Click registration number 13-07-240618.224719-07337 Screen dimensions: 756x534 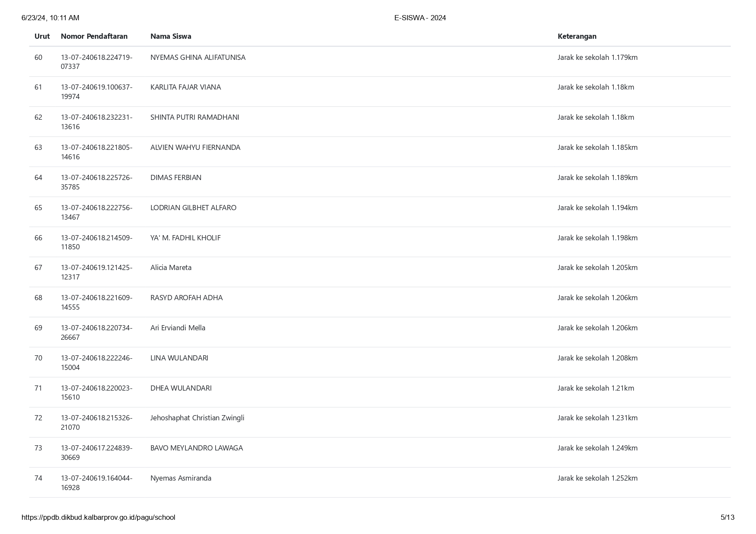tap(97, 62)
